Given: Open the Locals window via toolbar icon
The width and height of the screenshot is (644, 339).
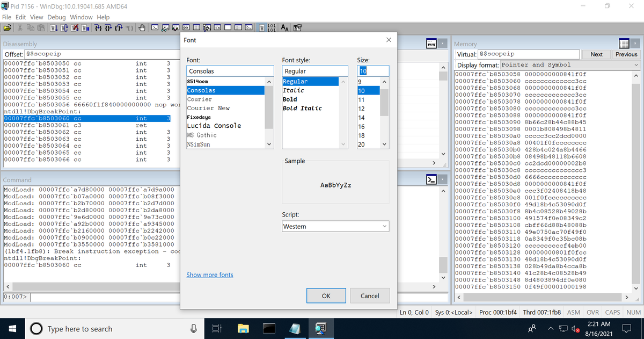Looking at the screenshot, I should (x=175, y=27).
